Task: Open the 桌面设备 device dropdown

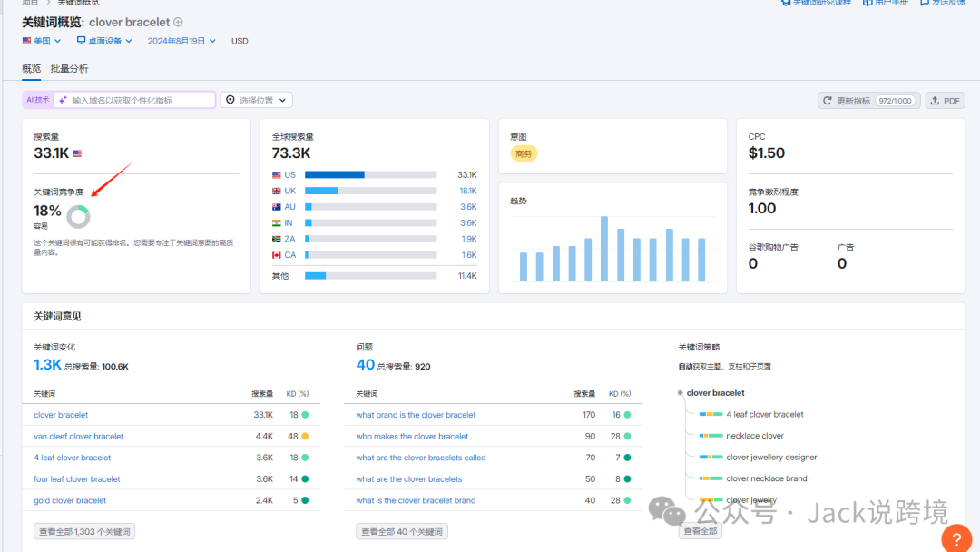Action: (104, 41)
